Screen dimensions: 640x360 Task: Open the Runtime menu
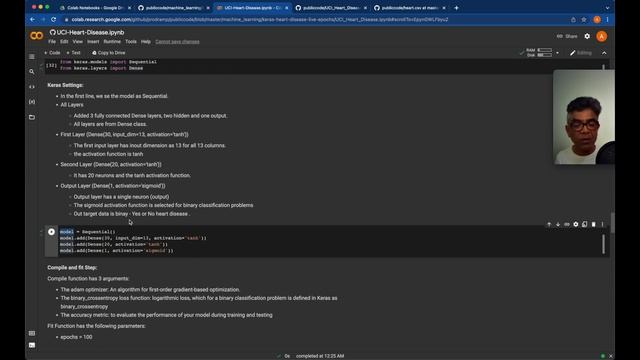click(112, 42)
